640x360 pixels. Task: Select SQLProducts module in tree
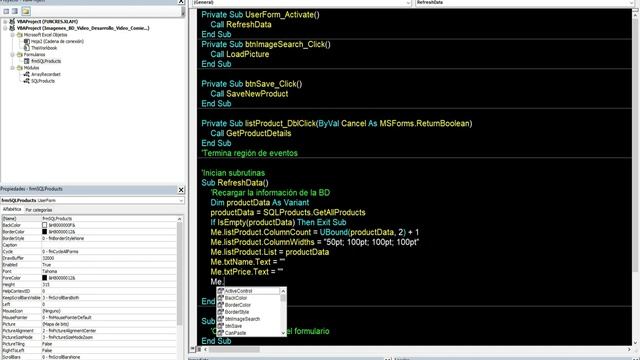tap(43, 81)
